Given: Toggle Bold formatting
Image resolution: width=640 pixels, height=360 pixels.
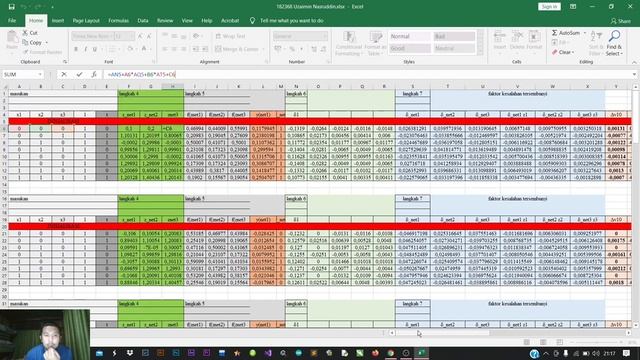Looking at the screenshot, I should (x=76, y=49).
